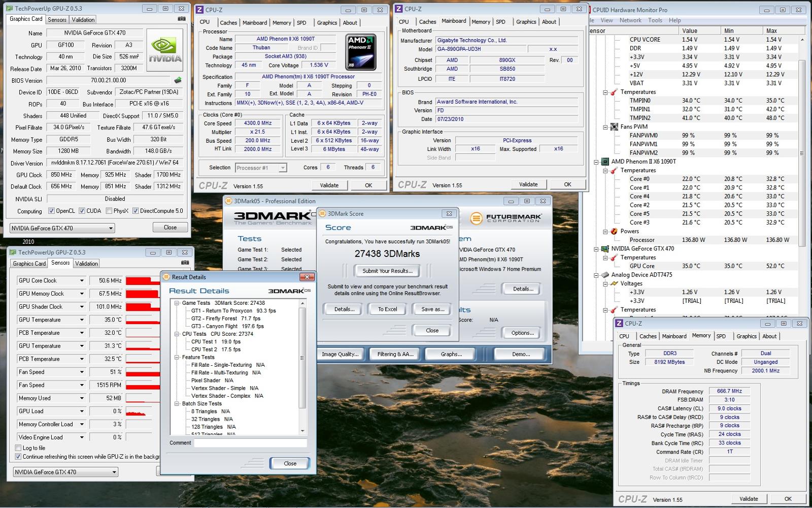Click the NVIDIA logo in GPU-Z

[164, 49]
